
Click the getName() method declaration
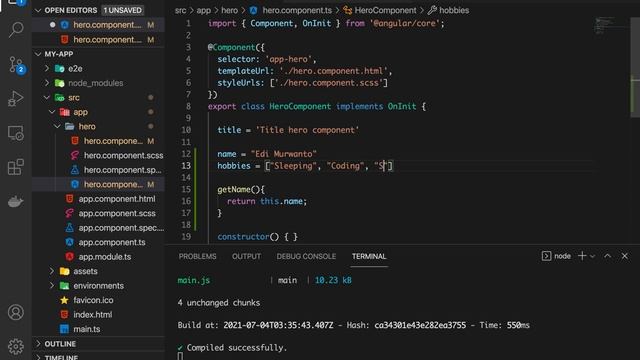[x=241, y=189]
